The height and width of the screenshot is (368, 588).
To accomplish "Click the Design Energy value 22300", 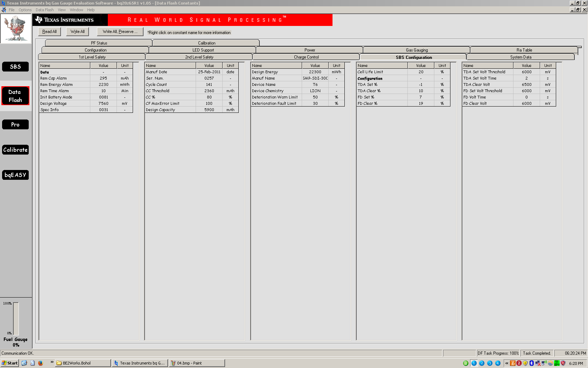I will click(315, 72).
